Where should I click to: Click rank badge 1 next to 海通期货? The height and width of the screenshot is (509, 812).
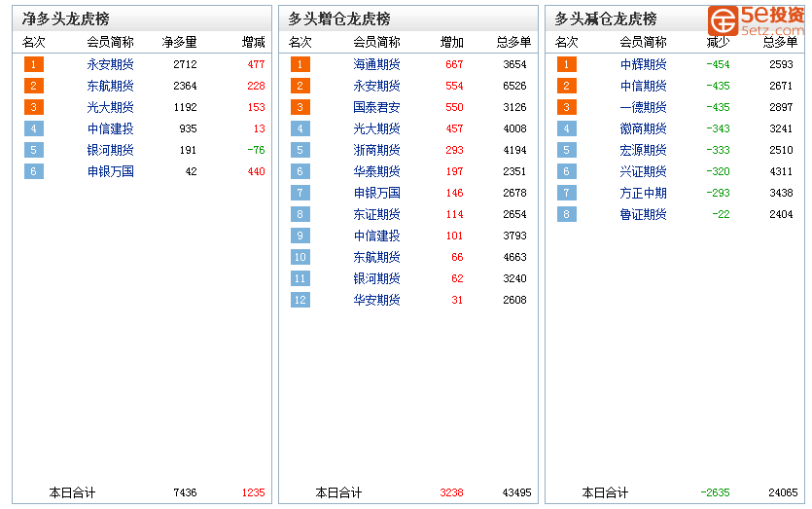(x=300, y=64)
